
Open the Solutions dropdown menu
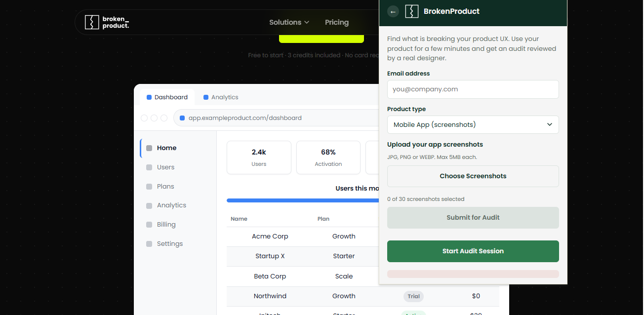pos(289,22)
